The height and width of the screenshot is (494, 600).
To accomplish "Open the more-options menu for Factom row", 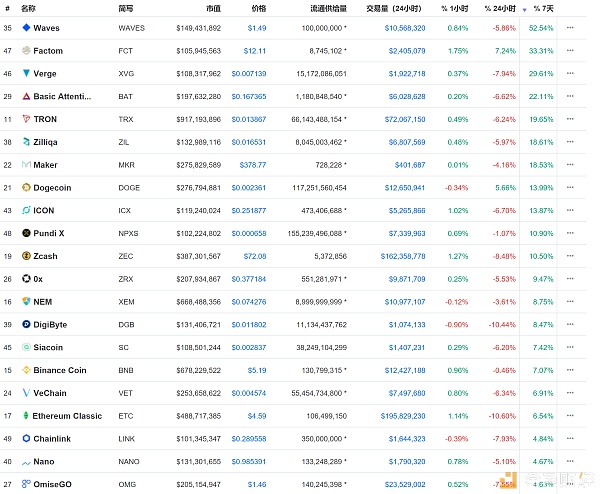I will (x=570, y=51).
